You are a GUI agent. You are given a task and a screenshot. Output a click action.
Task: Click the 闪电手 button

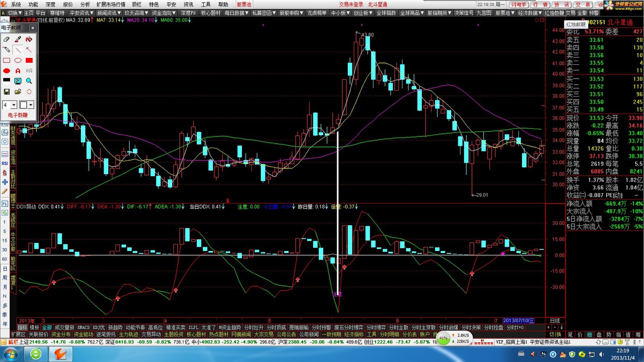point(519,4)
